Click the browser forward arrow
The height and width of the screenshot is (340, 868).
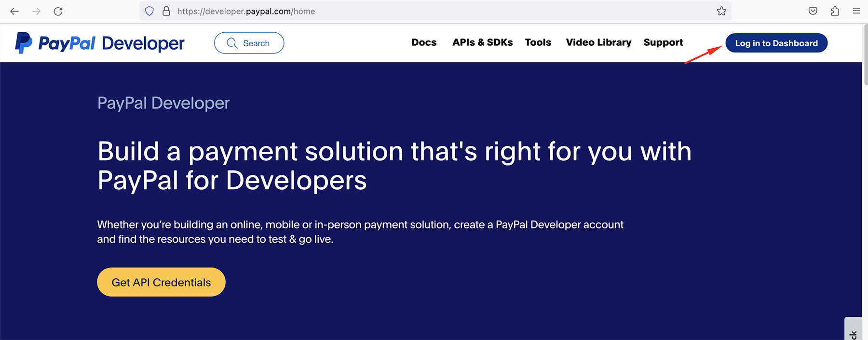click(x=36, y=11)
